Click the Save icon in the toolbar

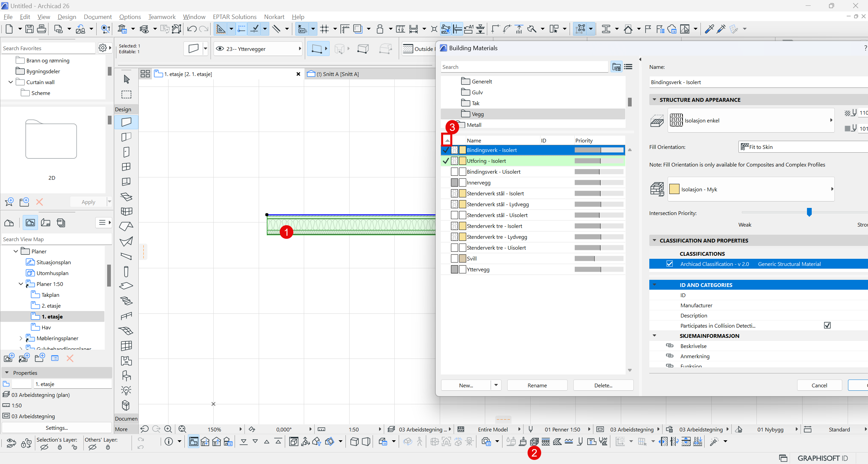pyautogui.click(x=29, y=29)
